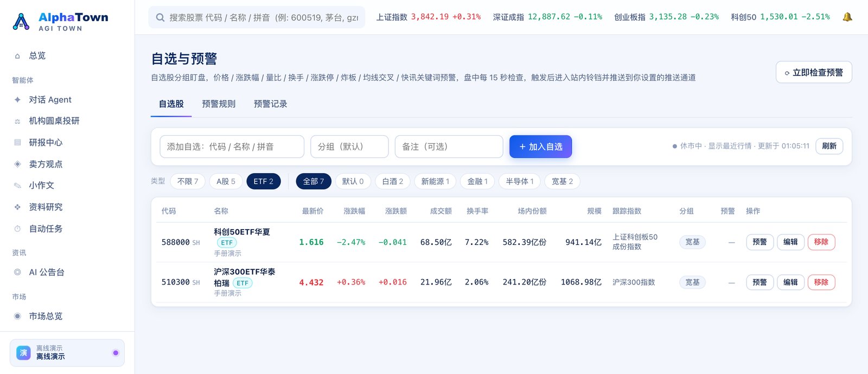Image resolution: width=868 pixels, height=374 pixels.
Task: Click 宽基 tag in 510300 row
Action: (692, 282)
